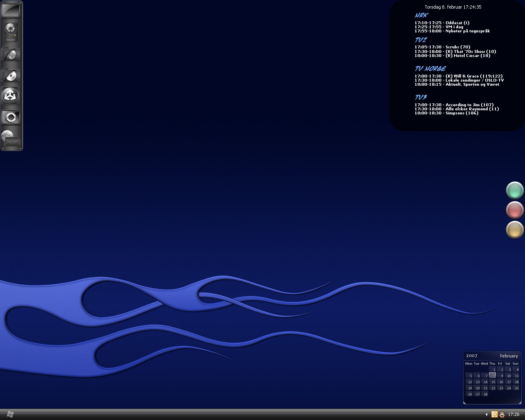This screenshot has width=525, height=420.
Task: Click the yellow orb button
Action: coord(515,230)
